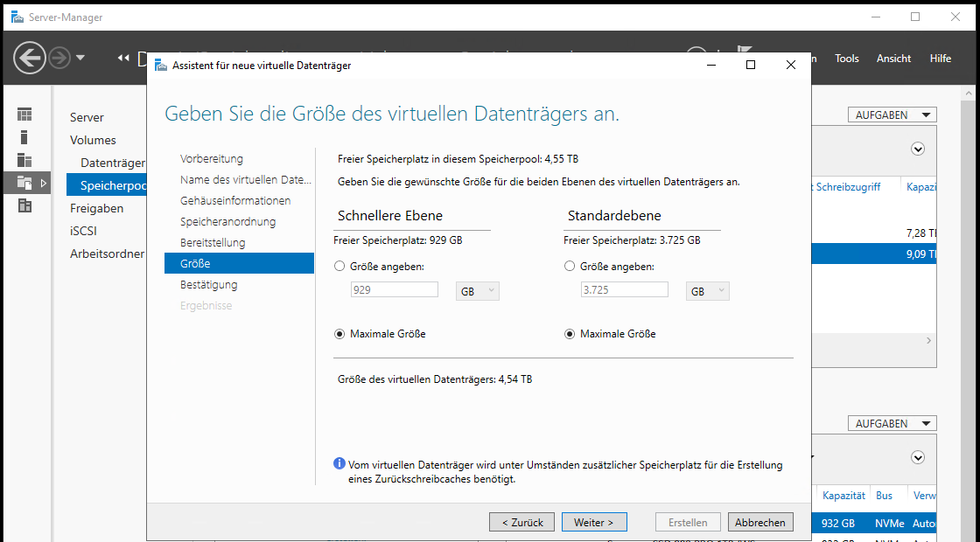Select Volumes in the navigation pane
The height and width of the screenshot is (542, 980).
(x=93, y=140)
